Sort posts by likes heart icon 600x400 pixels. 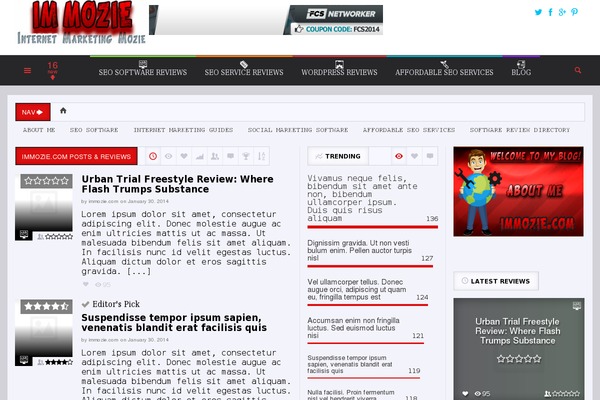(x=184, y=156)
